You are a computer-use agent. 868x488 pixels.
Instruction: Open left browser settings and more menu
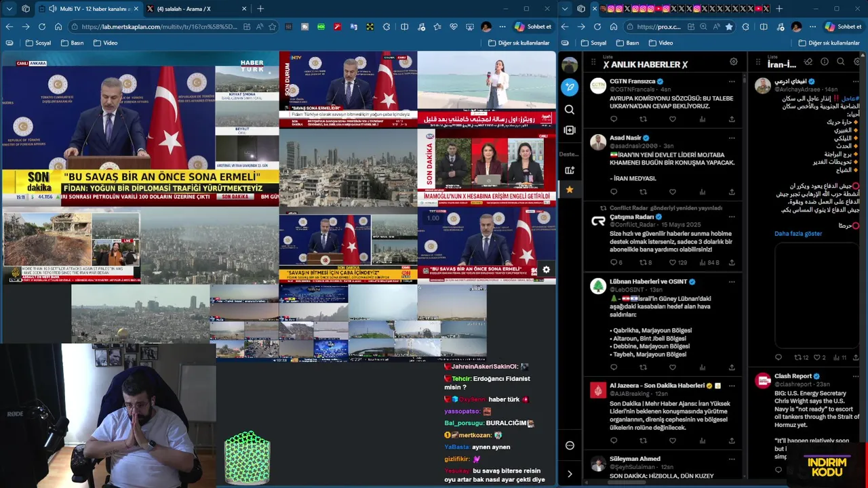click(502, 26)
